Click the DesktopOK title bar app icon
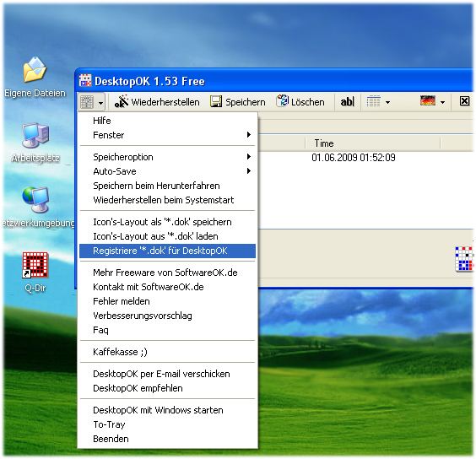 tap(85, 80)
